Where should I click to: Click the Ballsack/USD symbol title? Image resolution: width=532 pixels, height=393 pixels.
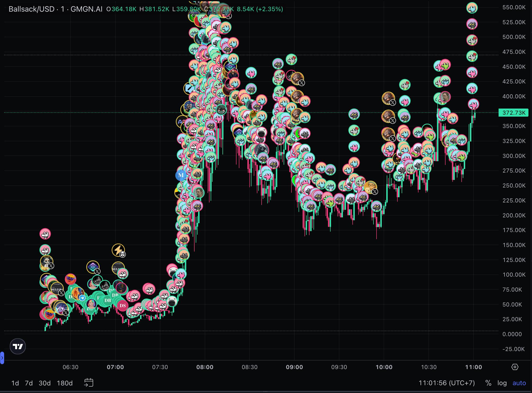(x=31, y=9)
